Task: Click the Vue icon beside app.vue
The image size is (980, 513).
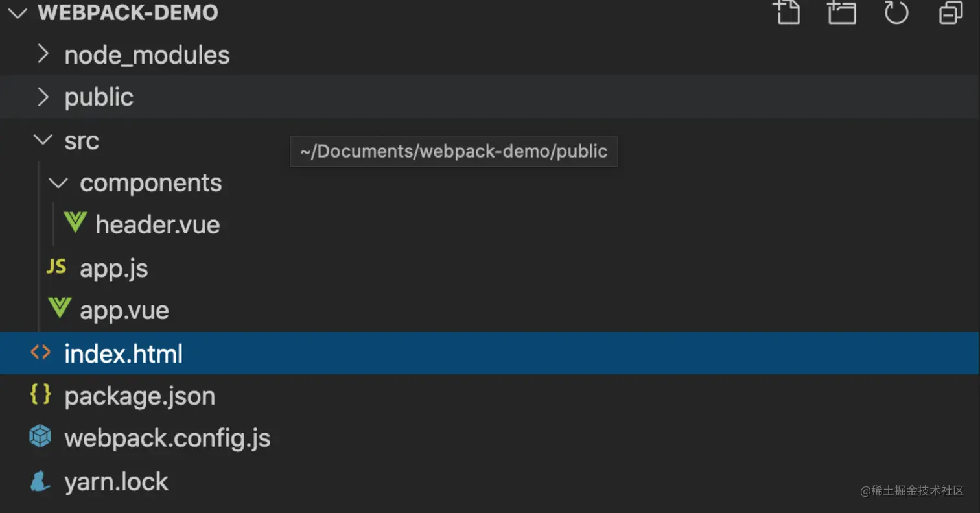Action: point(60,309)
